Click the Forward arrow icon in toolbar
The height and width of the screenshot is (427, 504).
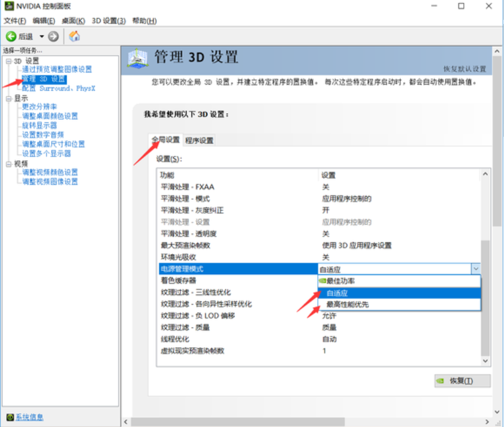54,37
